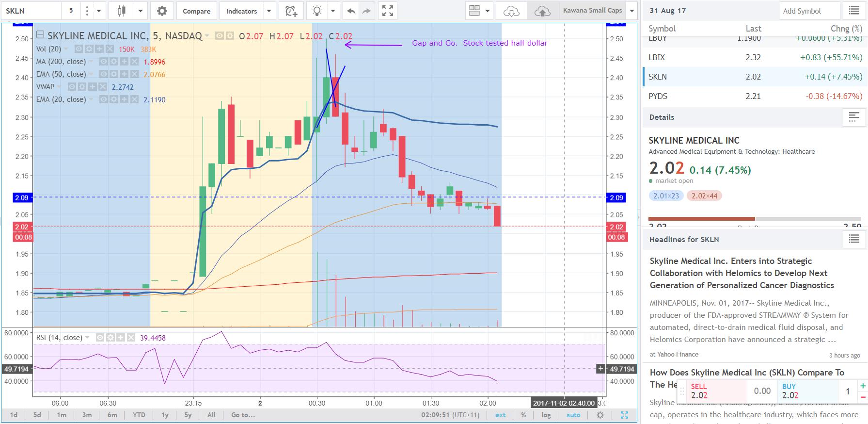Toggle RSI (14, close) visibility
The width and height of the screenshot is (868, 424).
pos(99,338)
